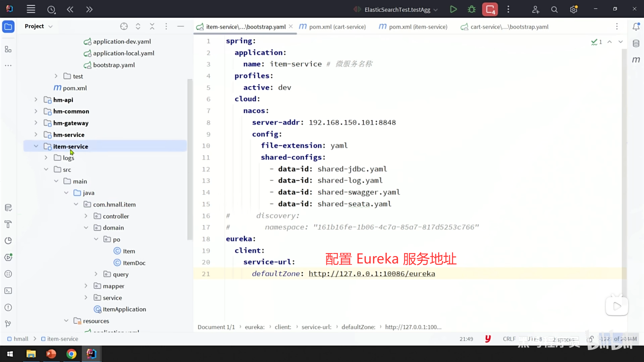Open the Eureka defaultZone URL link

(x=372, y=274)
